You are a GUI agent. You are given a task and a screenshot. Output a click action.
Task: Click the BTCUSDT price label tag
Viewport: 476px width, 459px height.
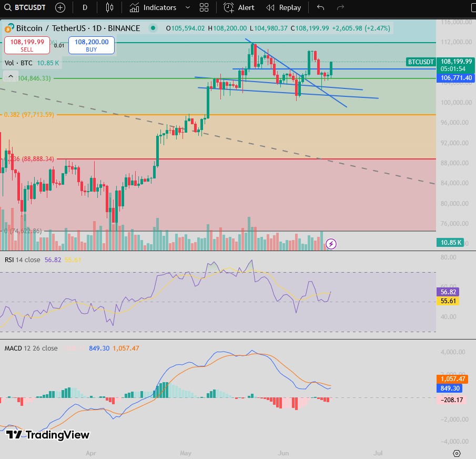(421, 62)
